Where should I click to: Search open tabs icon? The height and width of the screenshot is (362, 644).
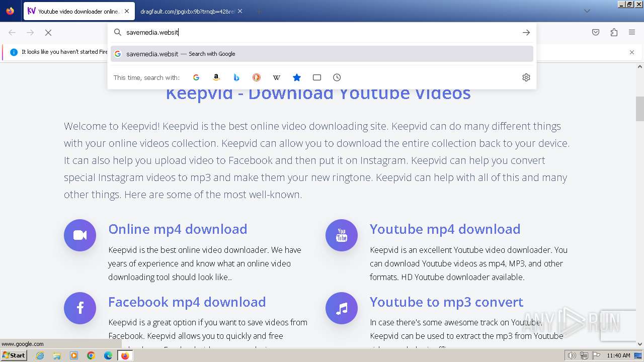pyautogui.click(x=317, y=77)
